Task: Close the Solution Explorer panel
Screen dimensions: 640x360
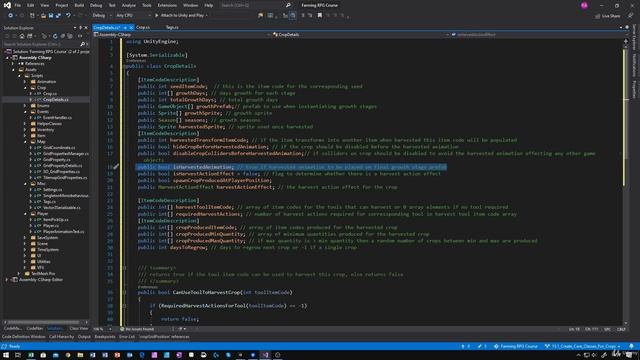Action: click(x=86, y=28)
